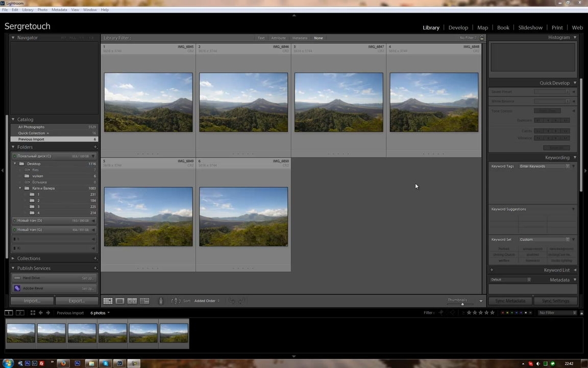This screenshot has width=588, height=368.
Task: Select Text in Library Filter bar
Action: pos(261,38)
